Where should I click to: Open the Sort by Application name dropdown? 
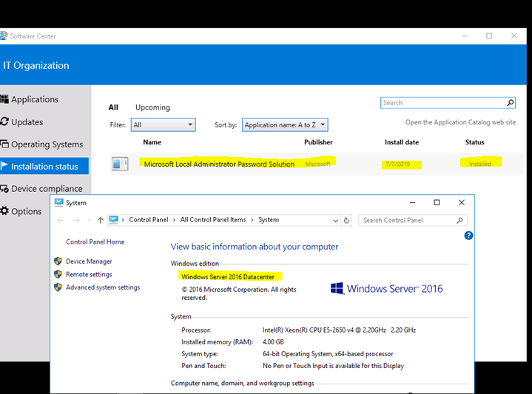[285, 124]
